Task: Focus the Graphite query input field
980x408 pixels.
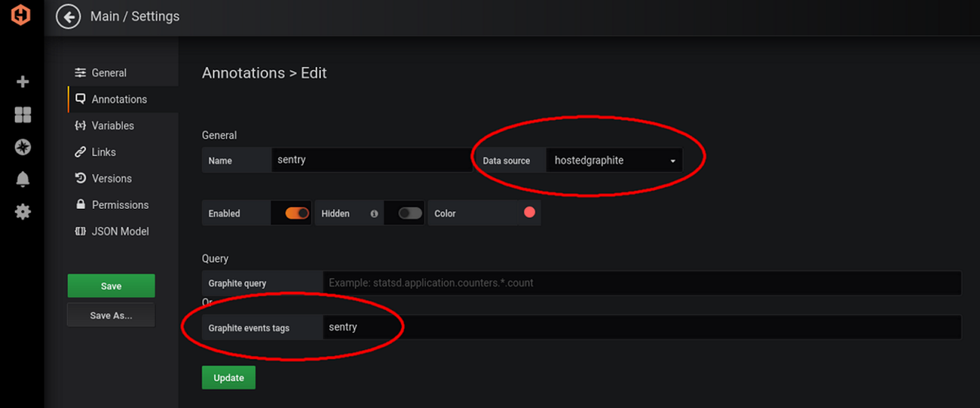Action: 642,283
